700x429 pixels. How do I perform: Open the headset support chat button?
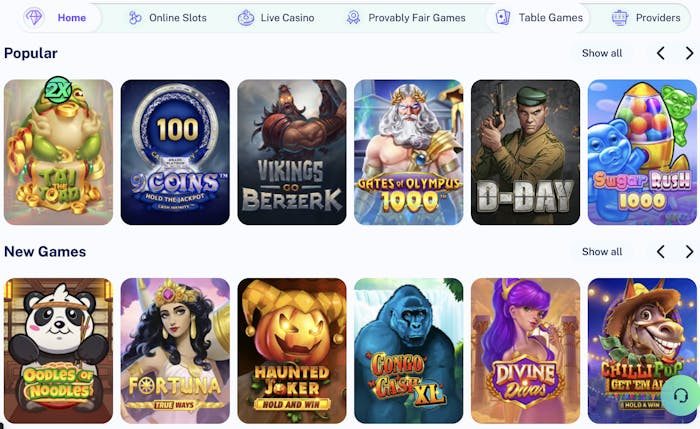coord(680,396)
